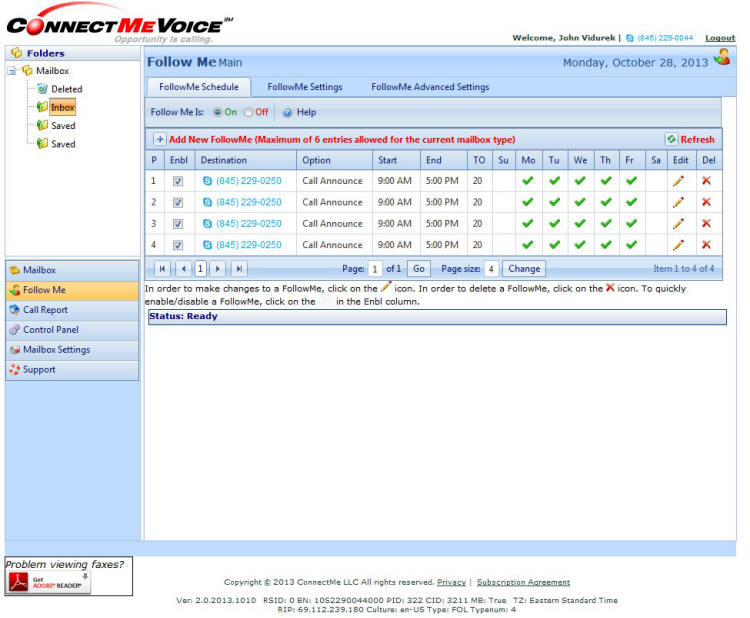Select Follow Me in the sidebar menu

coord(72,290)
